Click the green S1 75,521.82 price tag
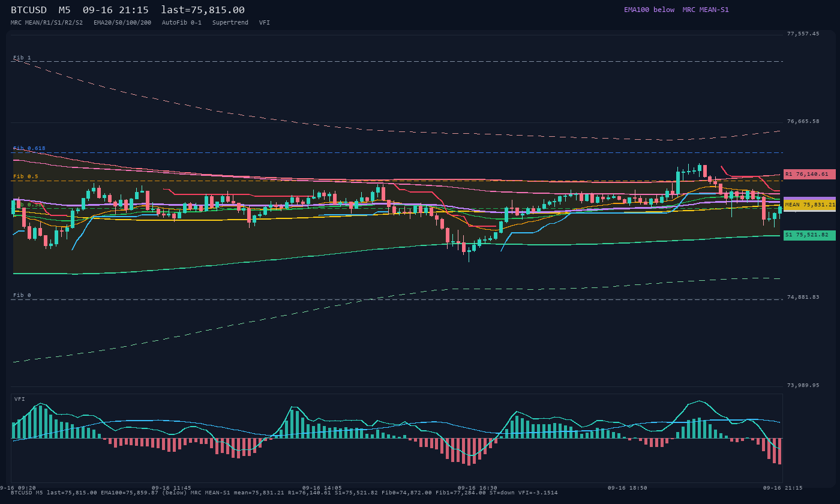This screenshot has width=840, height=504. point(809,235)
